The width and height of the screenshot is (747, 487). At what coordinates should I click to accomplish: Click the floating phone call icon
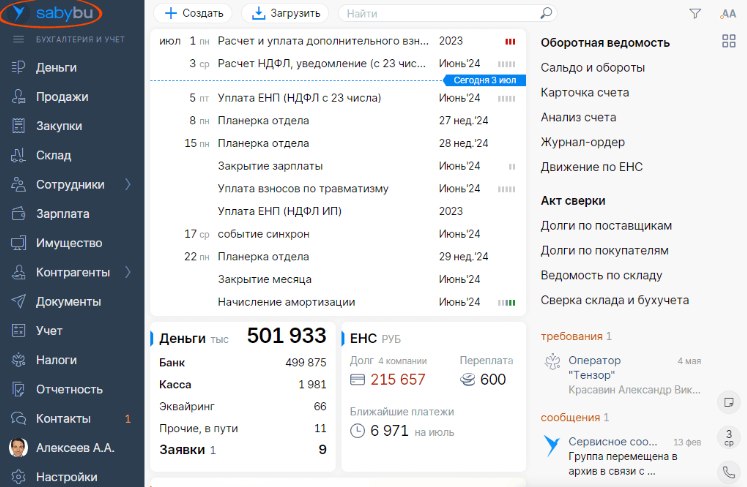coord(728,472)
